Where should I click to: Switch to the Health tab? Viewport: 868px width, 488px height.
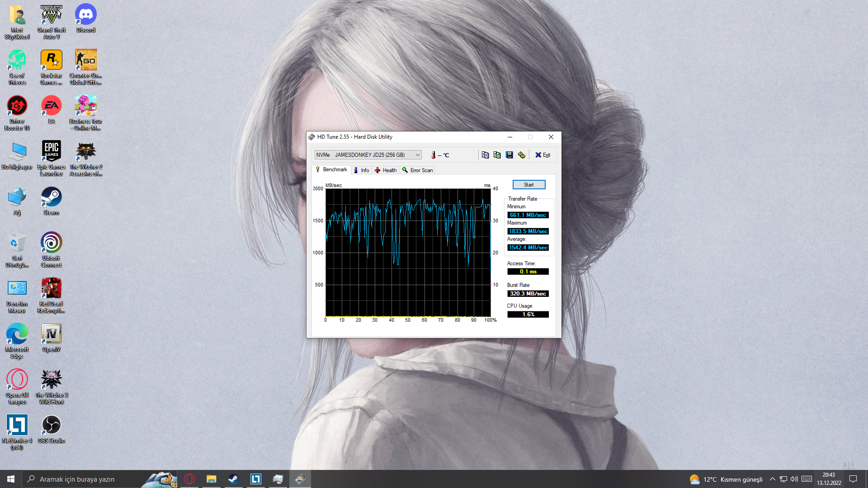coord(386,170)
